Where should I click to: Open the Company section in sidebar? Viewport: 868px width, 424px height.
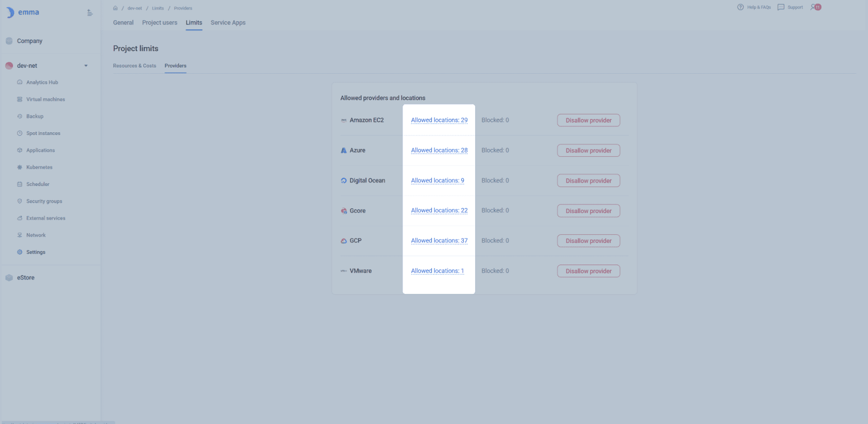click(29, 41)
